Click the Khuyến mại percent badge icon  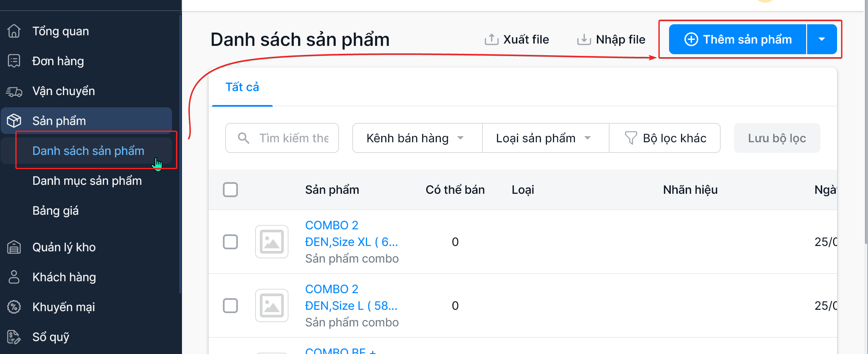click(x=14, y=307)
